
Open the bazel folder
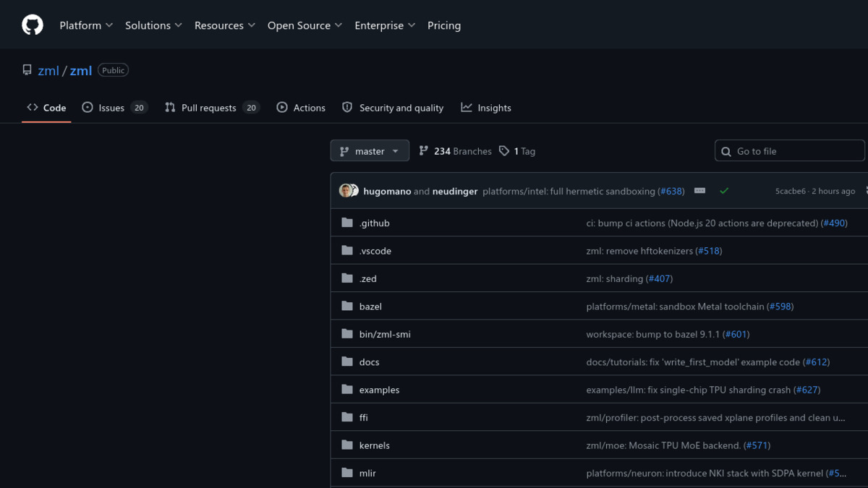pyautogui.click(x=370, y=306)
